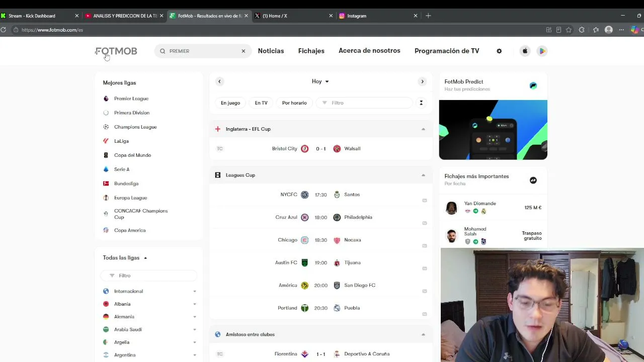Expand the Arabia Saudi leagues
Image resolution: width=644 pixels, height=362 pixels.
coord(195,329)
